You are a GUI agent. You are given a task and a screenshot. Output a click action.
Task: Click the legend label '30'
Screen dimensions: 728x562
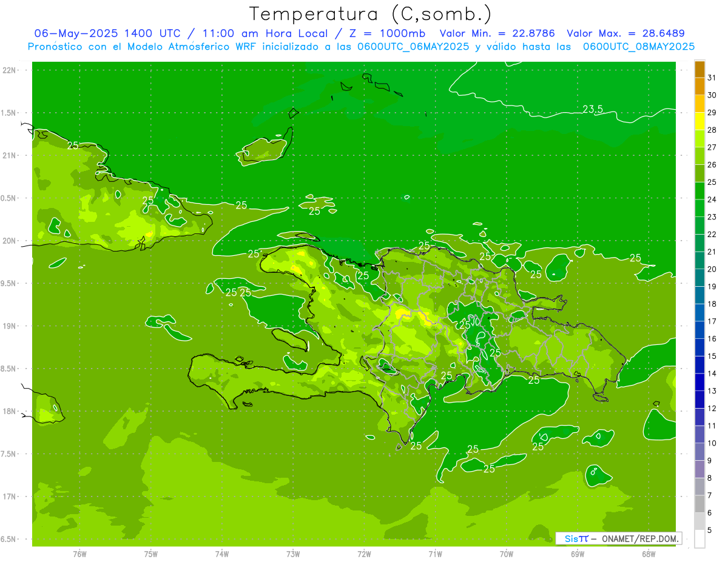pyautogui.click(x=712, y=95)
